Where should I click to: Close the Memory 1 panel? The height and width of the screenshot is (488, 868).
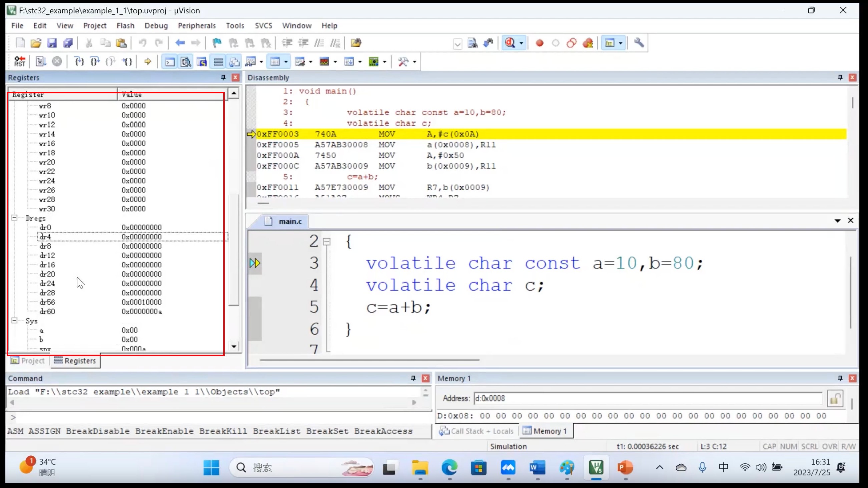click(852, 378)
